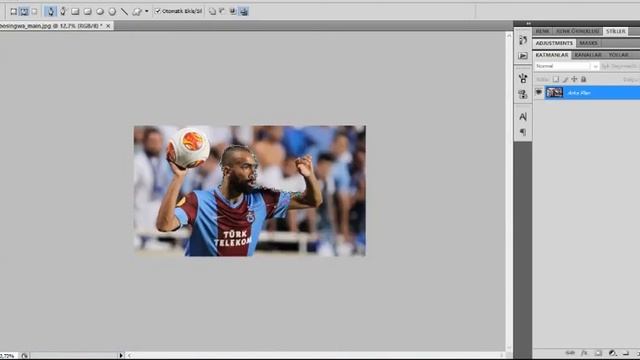Click vertical scrollbar up arrow
Screen dimensions: 640x360
(509, 36)
